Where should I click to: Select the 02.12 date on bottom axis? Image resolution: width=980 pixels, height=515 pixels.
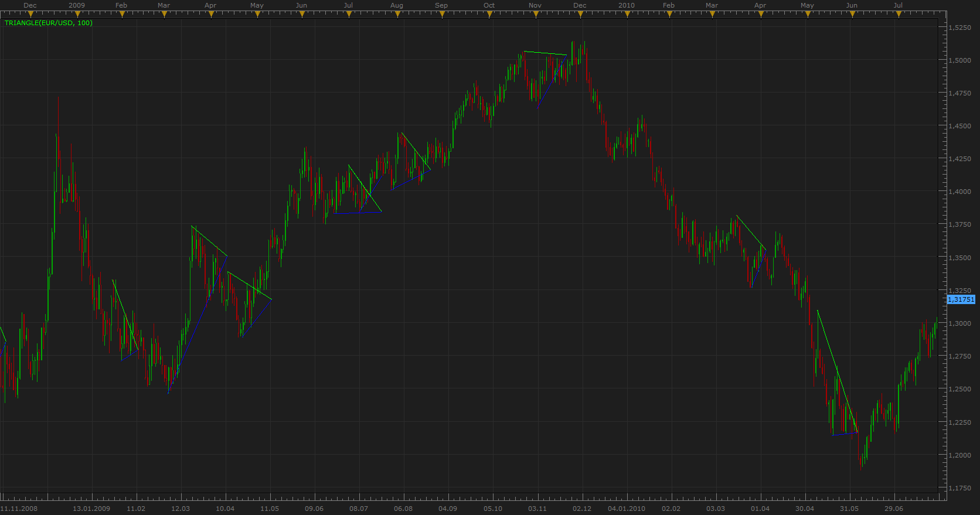pos(582,509)
